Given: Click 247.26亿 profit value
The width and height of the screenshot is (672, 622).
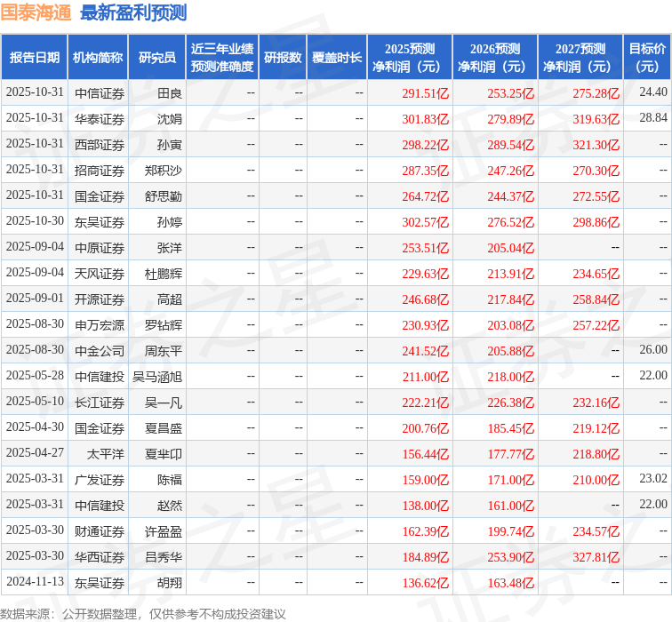Looking at the screenshot, I should [511, 171].
